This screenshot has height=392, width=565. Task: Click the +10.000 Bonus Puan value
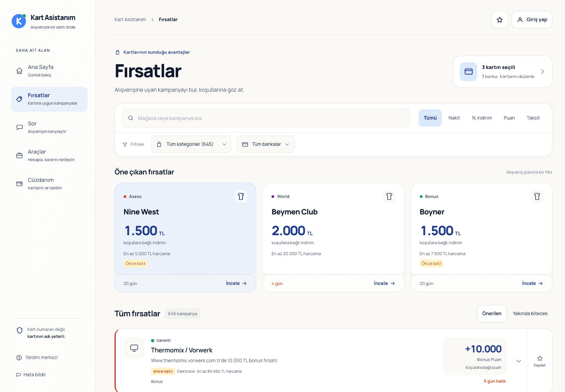pyautogui.click(x=483, y=349)
